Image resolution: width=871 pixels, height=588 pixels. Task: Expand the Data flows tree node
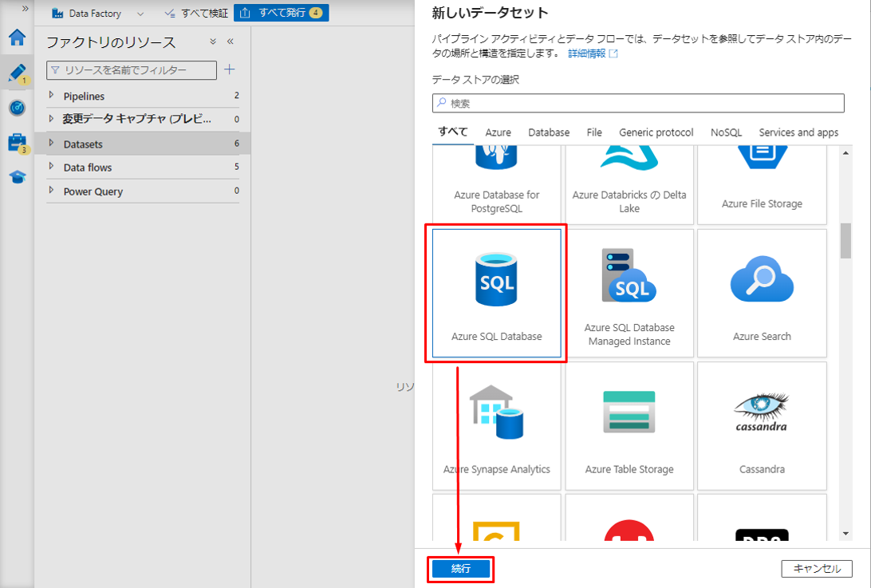point(52,168)
